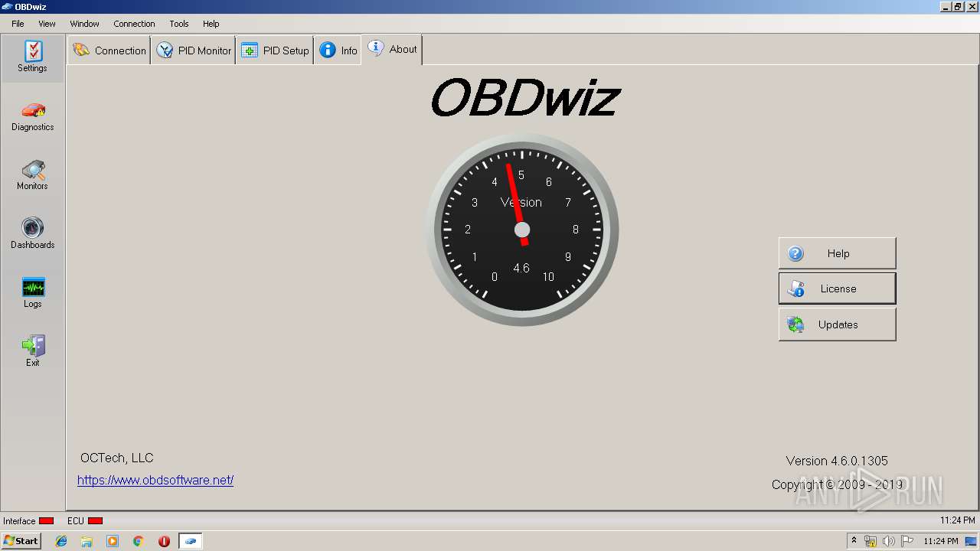The height and width of the screenshot is (551, 980).
Task: Show hidden system tray icons arrow
Action: [x=854, y=541]
